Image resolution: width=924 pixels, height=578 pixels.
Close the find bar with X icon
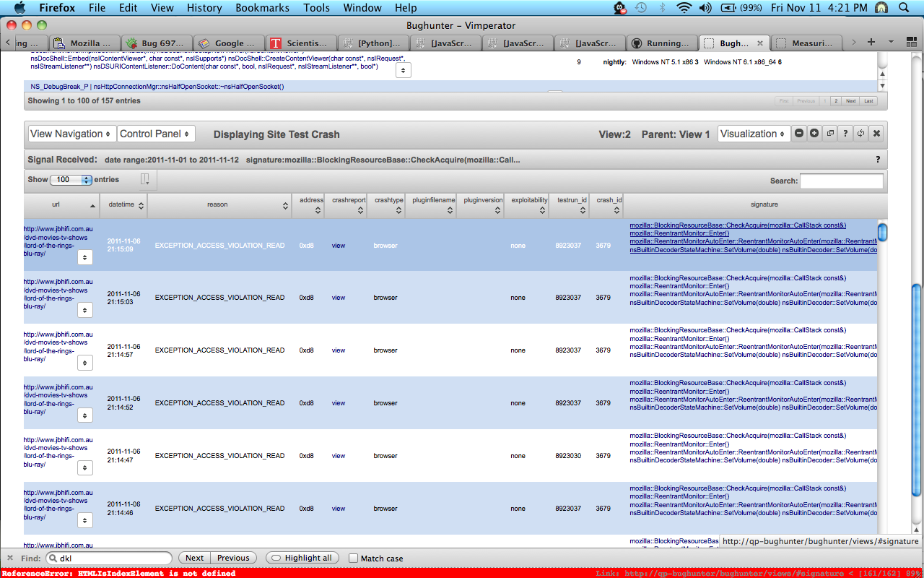click(10, 558)
